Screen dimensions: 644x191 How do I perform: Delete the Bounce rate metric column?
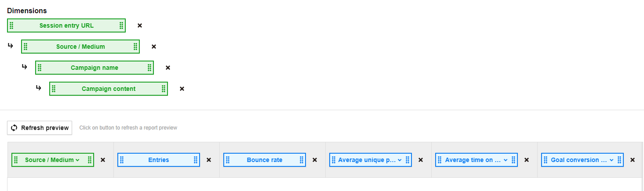pyautogui.click(x=315, y=160)
